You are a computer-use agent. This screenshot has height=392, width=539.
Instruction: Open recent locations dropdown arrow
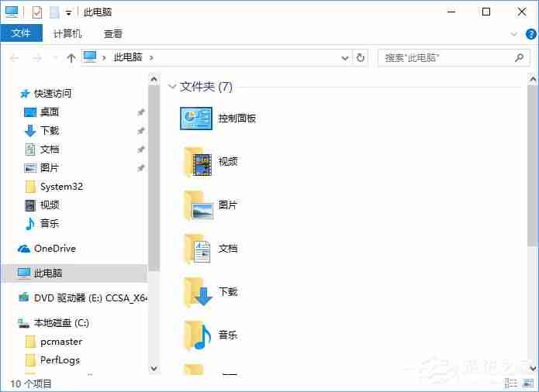coord(55,58)
